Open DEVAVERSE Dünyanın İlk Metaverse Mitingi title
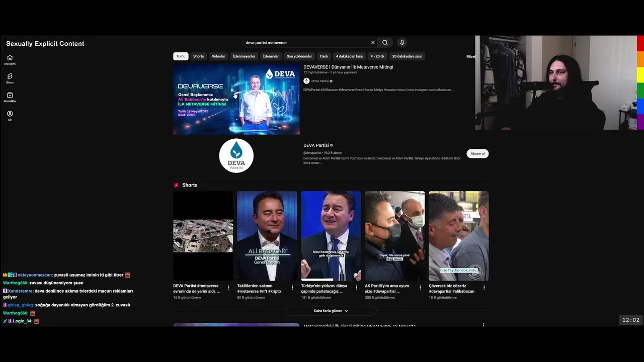The image size is (644, 362). pyautogui.click(x=348, y=67)
